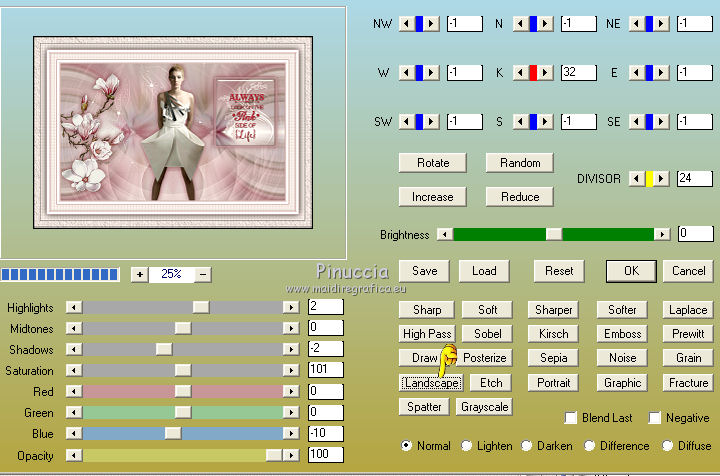Apply the Grayscale preset
The height and width of the screenshot is (476, 720).
pos(484,407)
